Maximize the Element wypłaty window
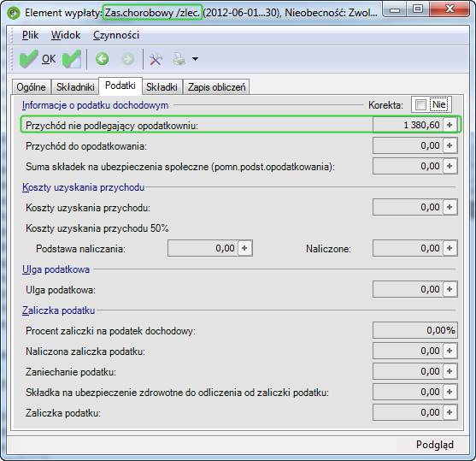 click(418, 9)
